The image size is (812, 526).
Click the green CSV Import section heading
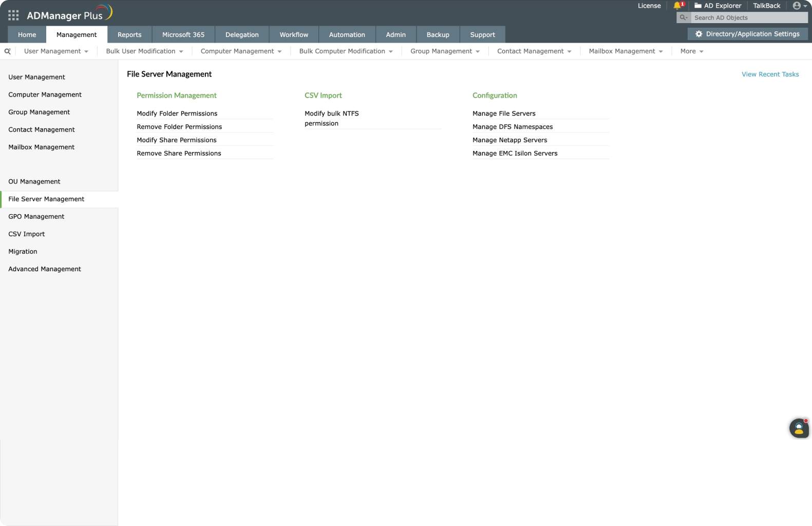(x=323, y=96)
